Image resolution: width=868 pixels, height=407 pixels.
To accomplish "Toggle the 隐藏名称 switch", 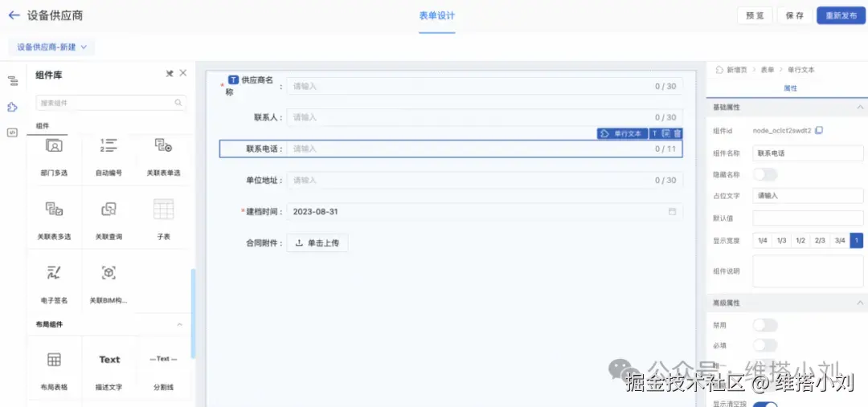I will point(765,174).
